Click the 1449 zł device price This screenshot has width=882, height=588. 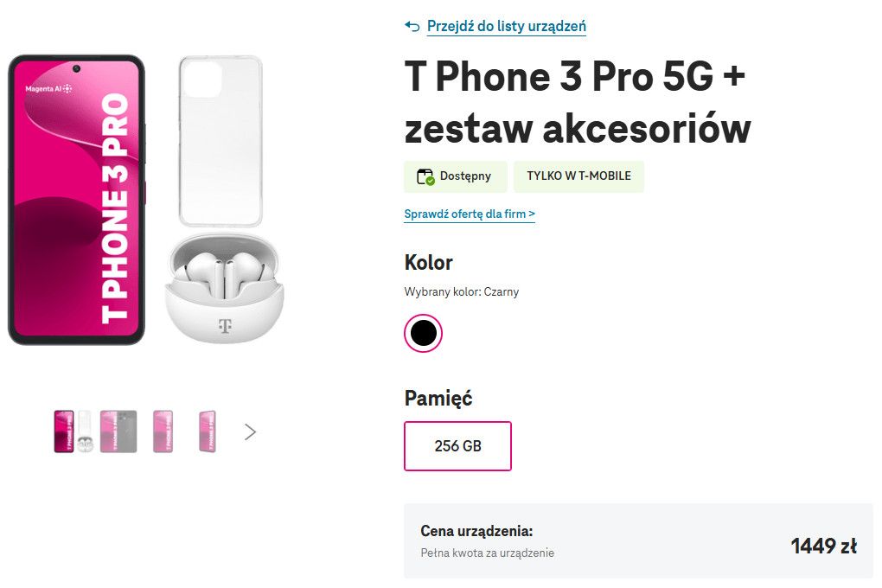pos(823,546)
